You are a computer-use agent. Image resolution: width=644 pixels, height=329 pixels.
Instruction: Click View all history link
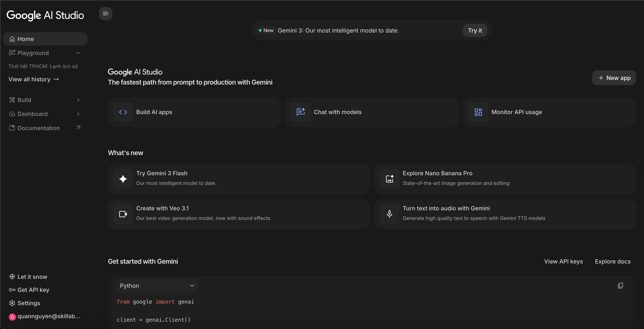click(x=34, y=79)
